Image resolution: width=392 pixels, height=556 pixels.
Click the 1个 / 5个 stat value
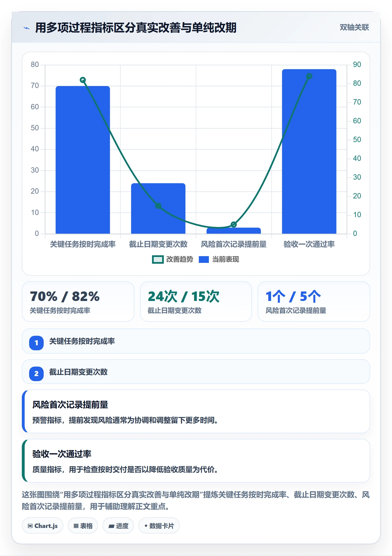coord(293,296)
